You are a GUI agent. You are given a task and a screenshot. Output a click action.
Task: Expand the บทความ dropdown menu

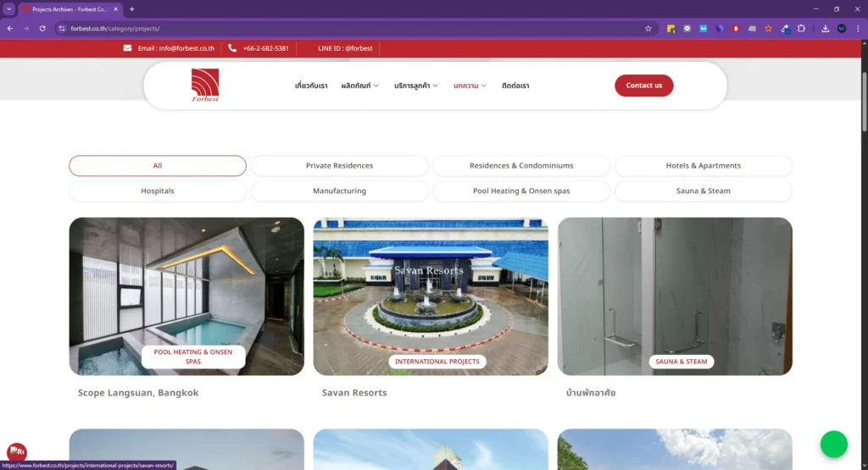470,86
